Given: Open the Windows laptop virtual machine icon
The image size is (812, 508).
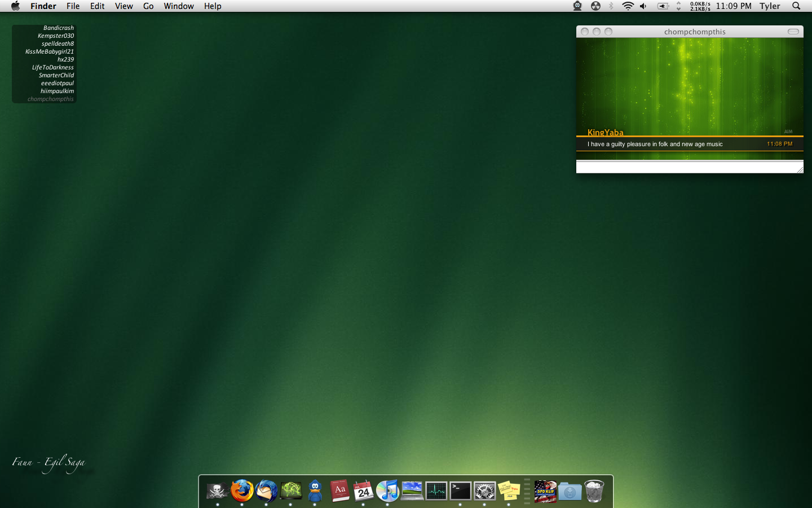Looking at the screenshot, I should click(412, 491).
